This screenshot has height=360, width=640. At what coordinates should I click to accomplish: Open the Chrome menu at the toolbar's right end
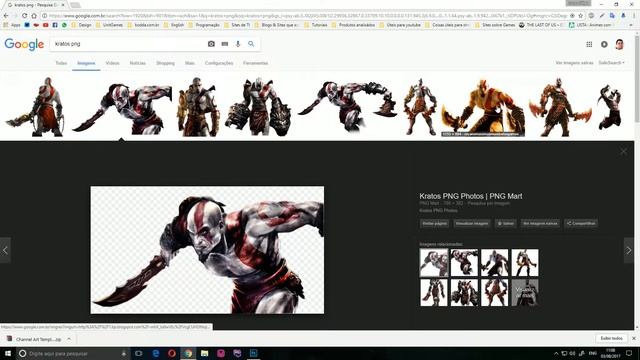tap(634, 16)
